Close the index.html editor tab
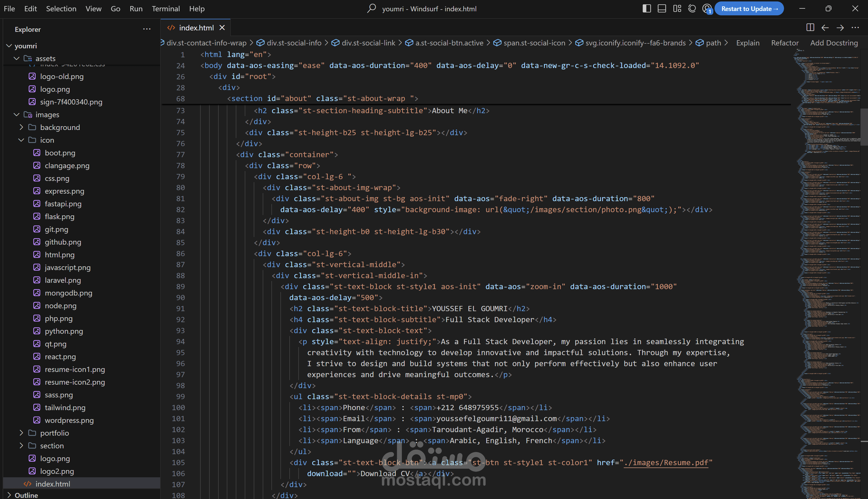 coord(222,27)
